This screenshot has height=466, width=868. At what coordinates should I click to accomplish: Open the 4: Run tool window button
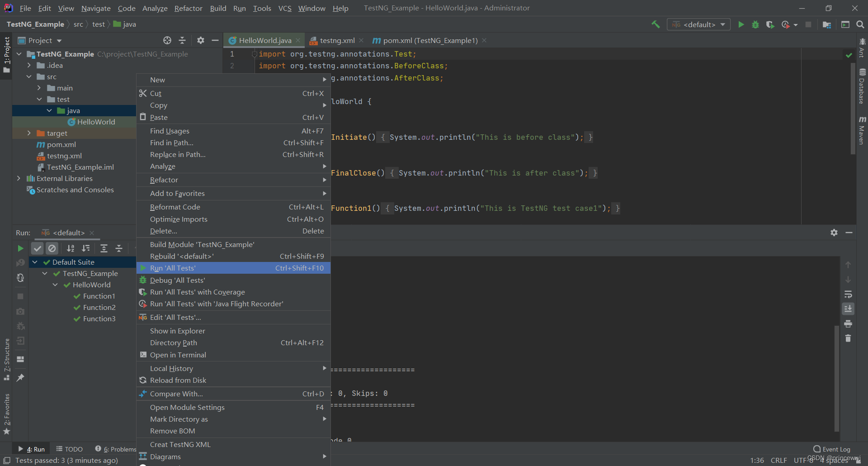pos(31,449)
